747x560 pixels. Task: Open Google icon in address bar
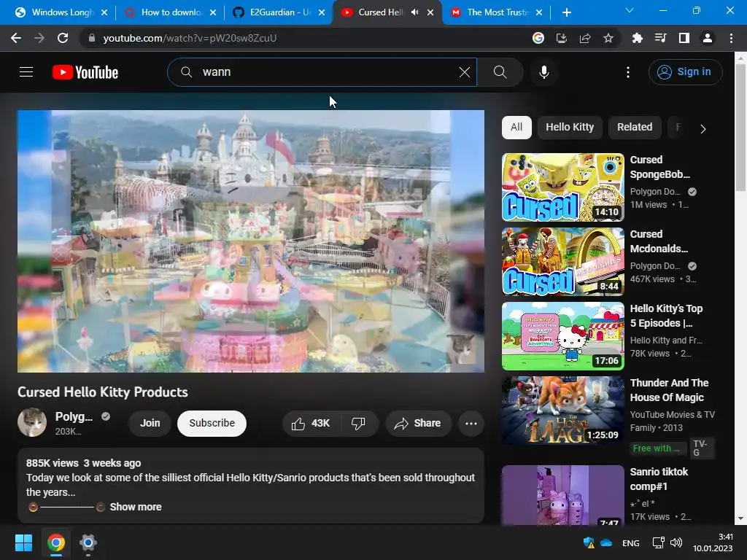(538, 38)
